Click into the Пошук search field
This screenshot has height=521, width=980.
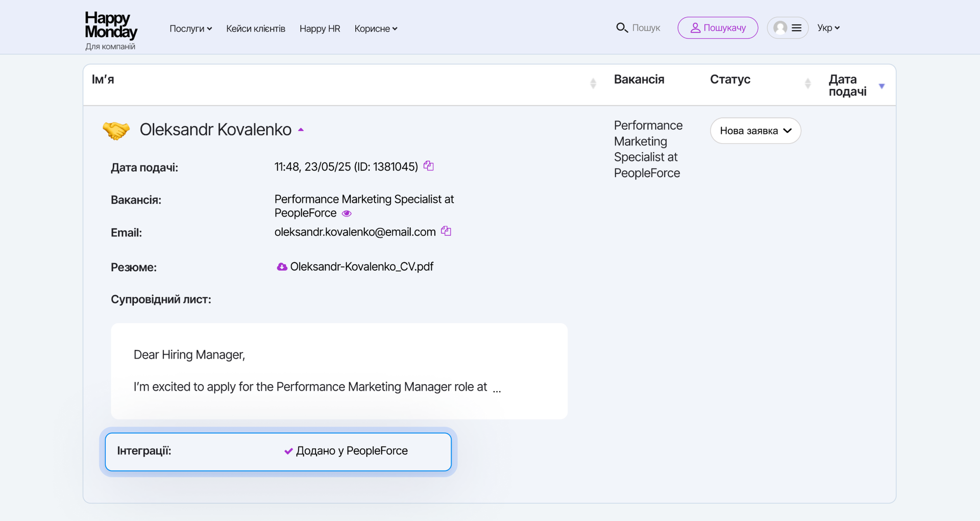[x=646, y=28]
